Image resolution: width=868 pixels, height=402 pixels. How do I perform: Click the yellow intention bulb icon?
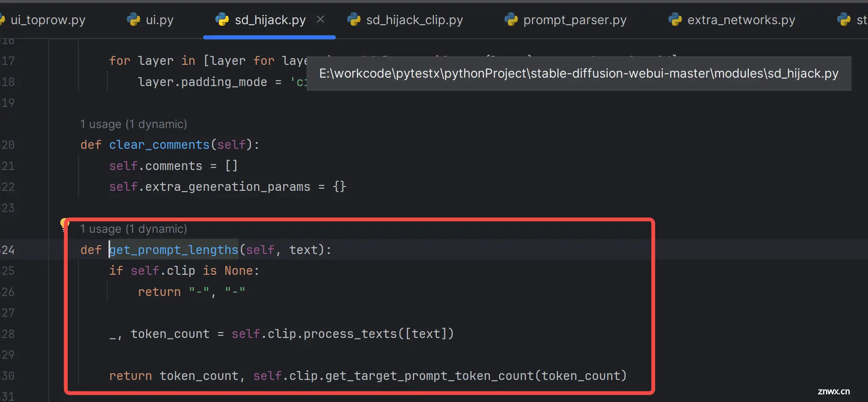coord(64,223)
